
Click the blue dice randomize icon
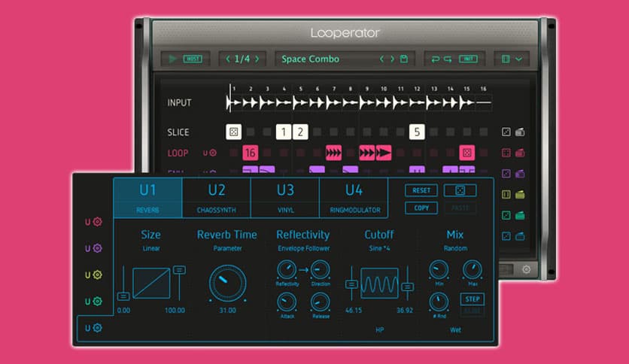[x=506, y=236]
